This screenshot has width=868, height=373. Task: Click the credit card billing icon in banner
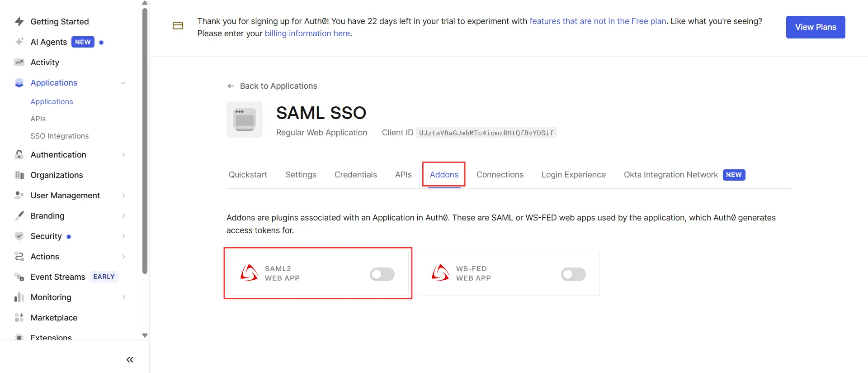(x=178, y=26)
